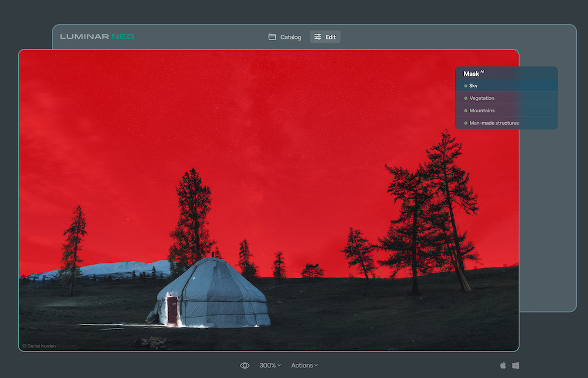Click the AI badge beside Mask
The image size is (588, 378).
click(482, 71)
